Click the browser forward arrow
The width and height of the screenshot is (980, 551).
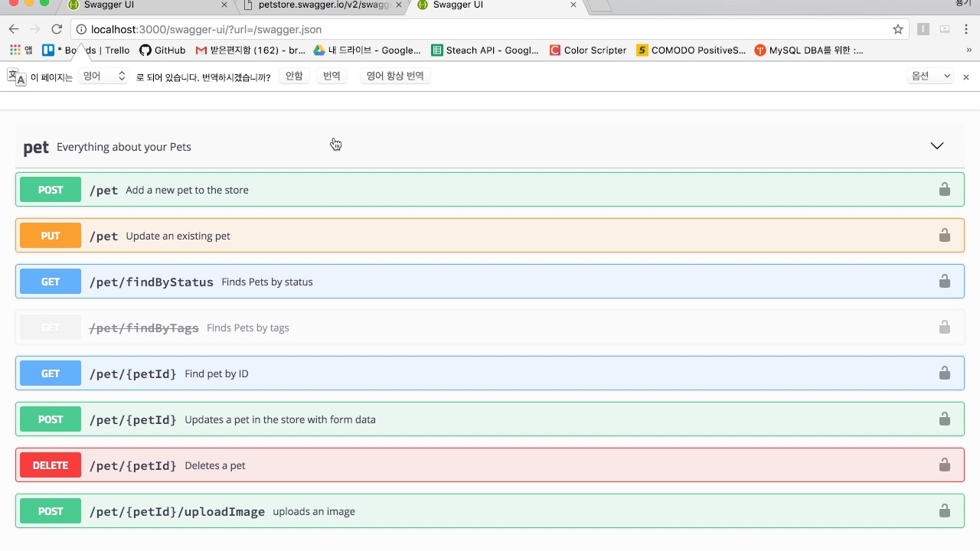tap(34, 29)
